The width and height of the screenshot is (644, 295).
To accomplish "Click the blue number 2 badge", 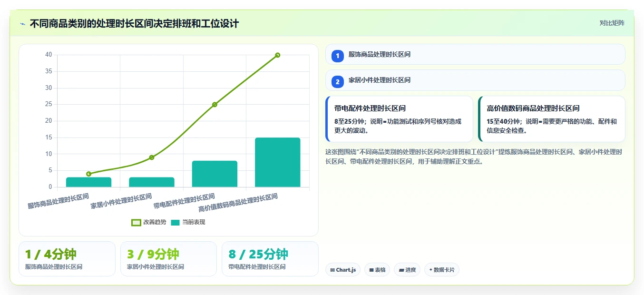I will coord(338,82).
